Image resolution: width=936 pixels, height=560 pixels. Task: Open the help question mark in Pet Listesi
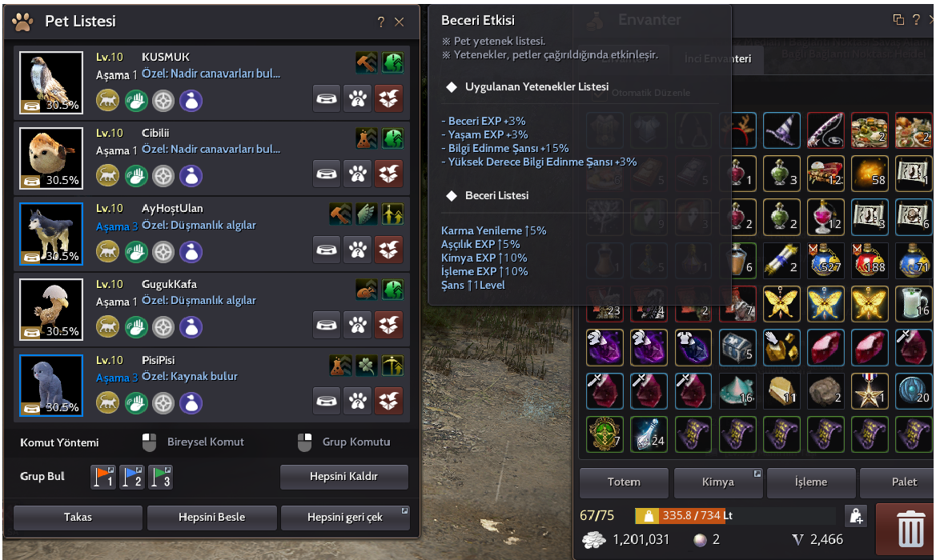click(381, 22)
